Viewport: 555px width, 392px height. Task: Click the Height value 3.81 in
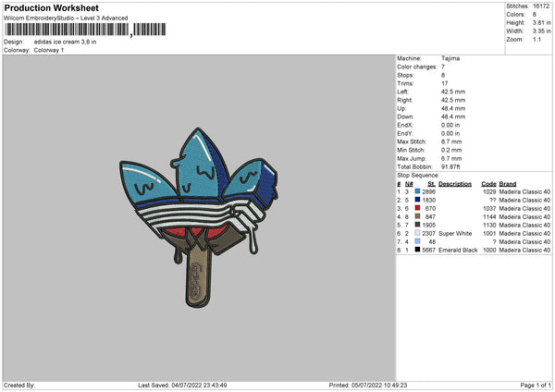[x=541, y=22]
